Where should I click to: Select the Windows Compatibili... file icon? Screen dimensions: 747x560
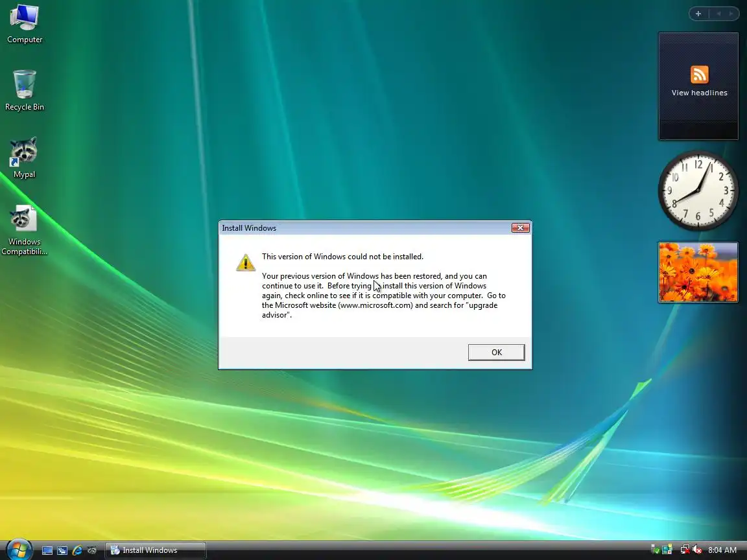coord(24,231)
